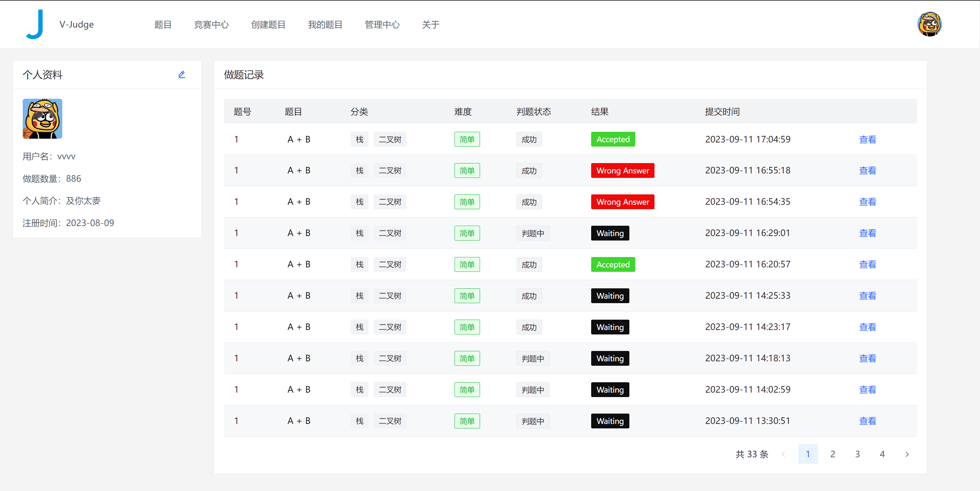Click 栈 tag in the 17:04:59 row
This screenshot has width=980, height=491.
coord(360,139)
